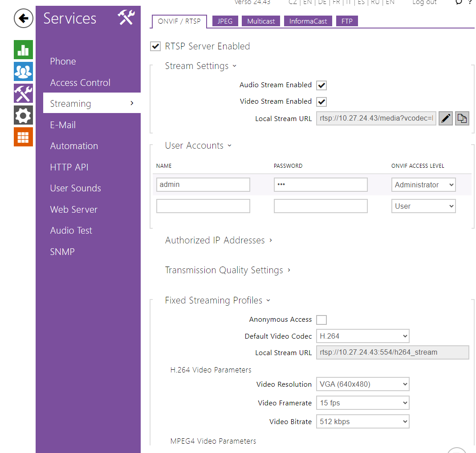Select the purple Services tools icon

[23, 93]
